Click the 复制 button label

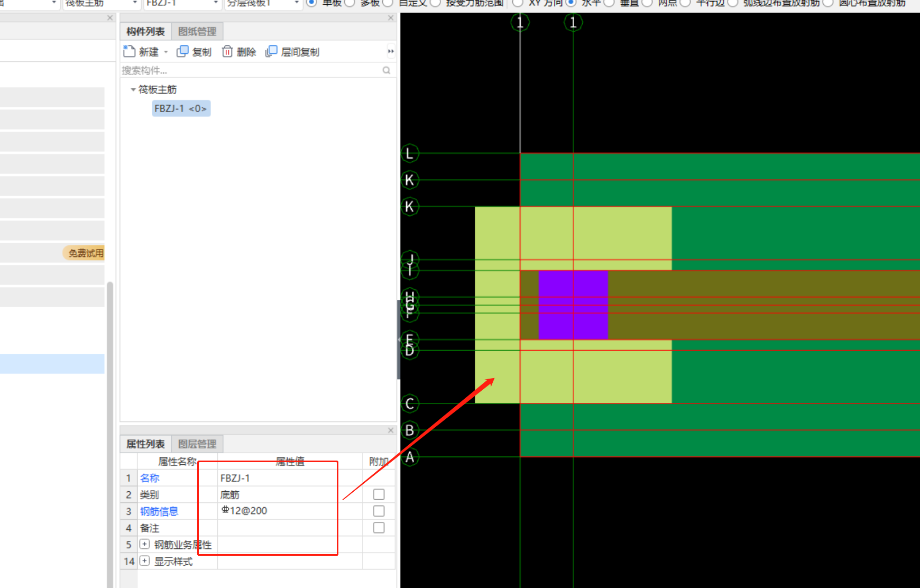pyautogui.click(x=201, y=52)
